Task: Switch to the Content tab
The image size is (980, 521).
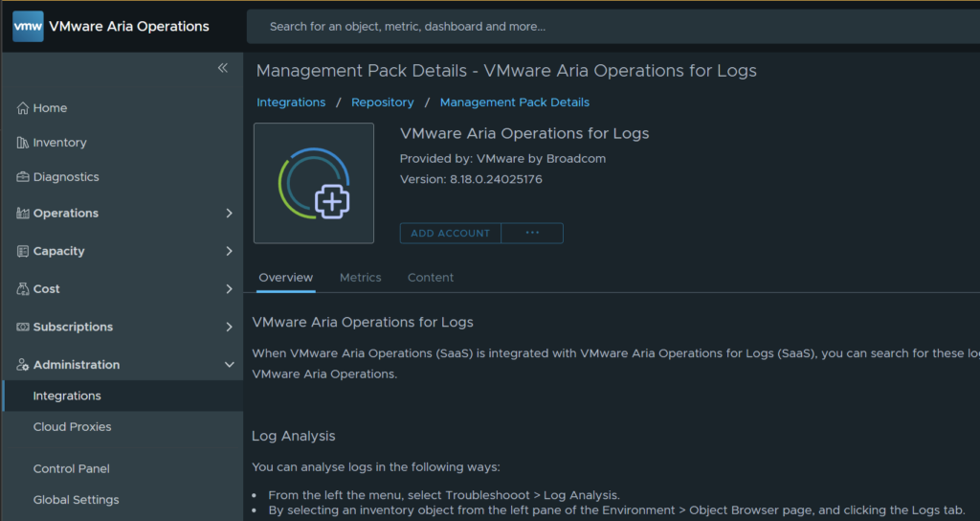Action: pos(431,278)
